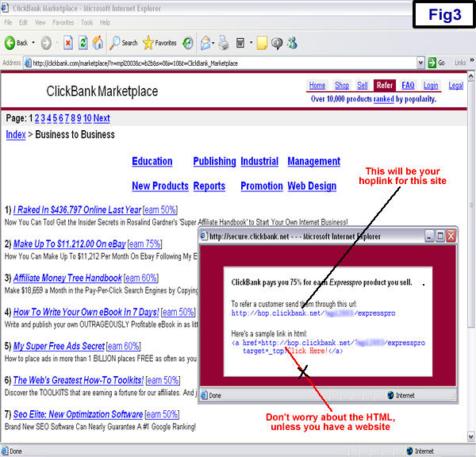476x457 pixels.
Task: Open the History icon in toolbar
Action: (x=188, y=43)
